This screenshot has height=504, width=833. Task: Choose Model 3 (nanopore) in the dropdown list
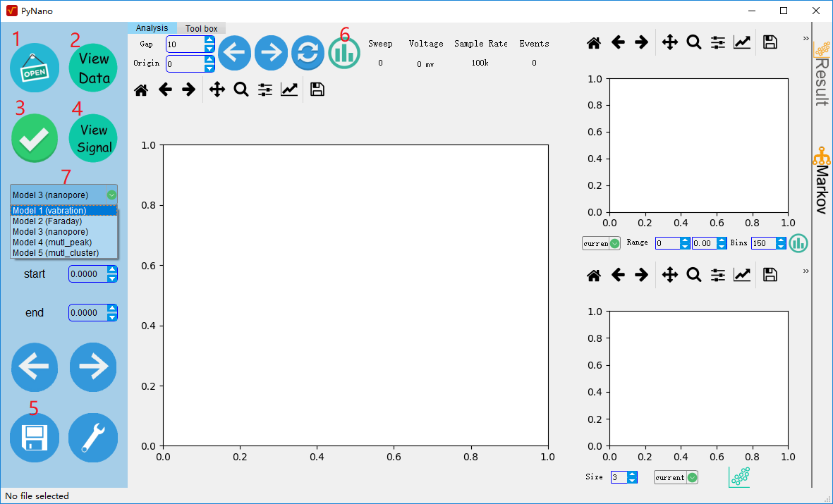[x=63, y=232]
